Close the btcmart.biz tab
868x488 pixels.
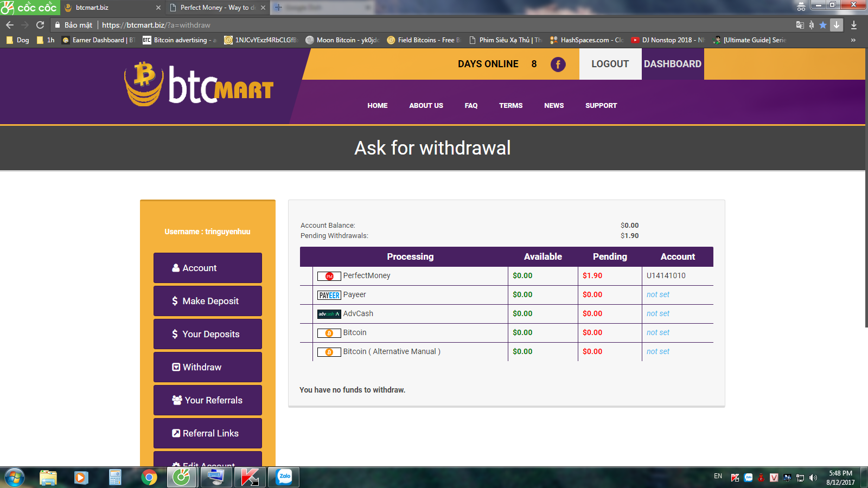[158, 8]
